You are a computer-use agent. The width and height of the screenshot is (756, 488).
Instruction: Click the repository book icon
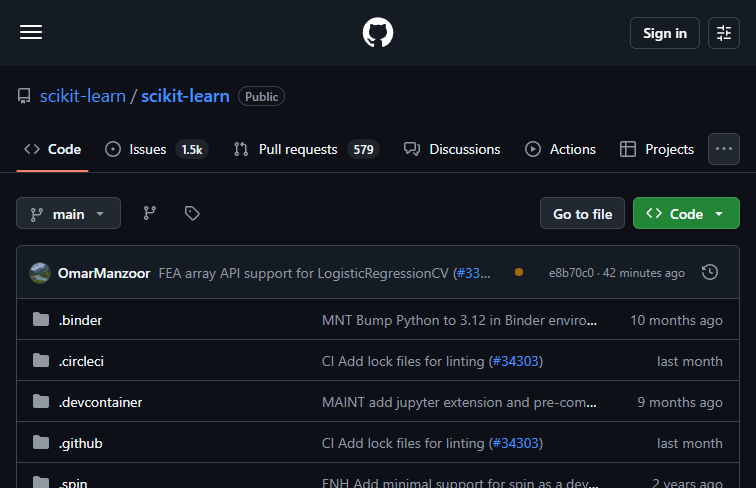coord(24,96)
